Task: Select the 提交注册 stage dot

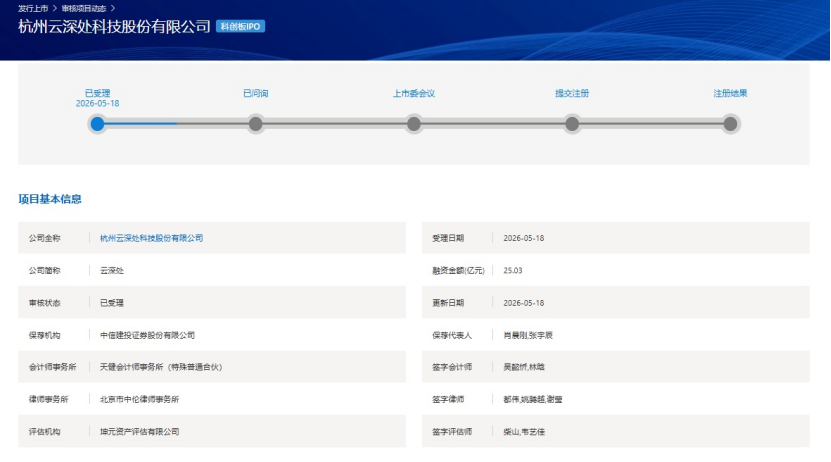Action: point(572,124)
